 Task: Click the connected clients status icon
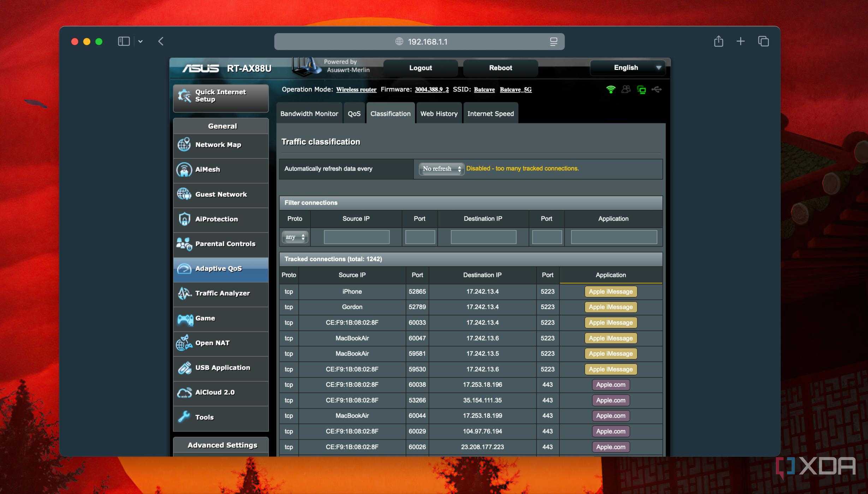(x=626, y=90)
